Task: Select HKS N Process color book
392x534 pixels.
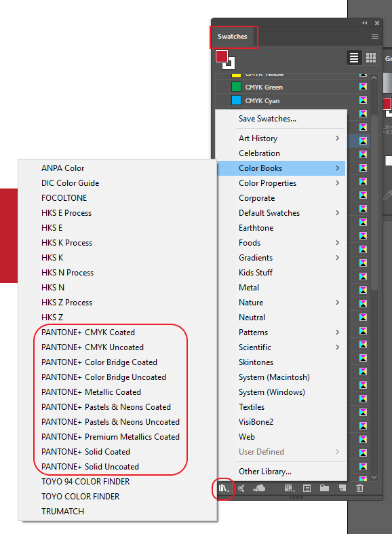Action: point(117,273)
